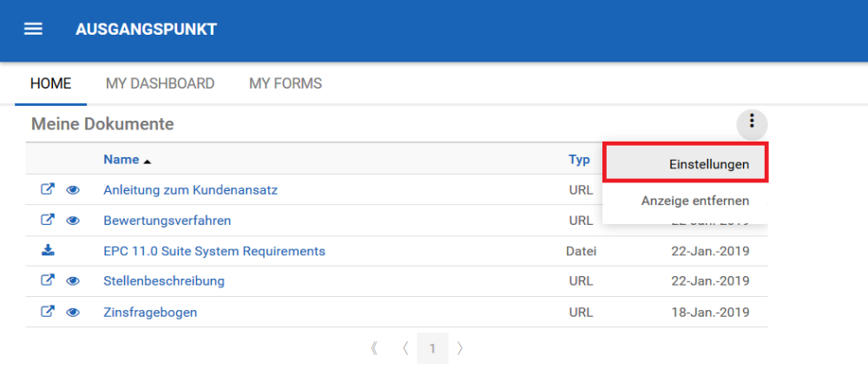Go to the first page with the double-chevron
This screenshot has height=382, width=868.
click(x=375, y=349)
